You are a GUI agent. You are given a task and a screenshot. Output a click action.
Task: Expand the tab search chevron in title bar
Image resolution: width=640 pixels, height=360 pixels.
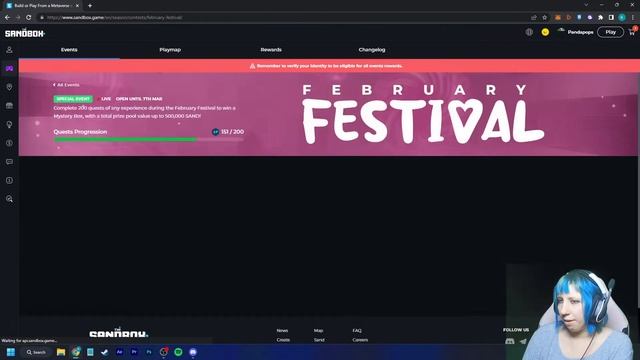click(x=587, y=5)
